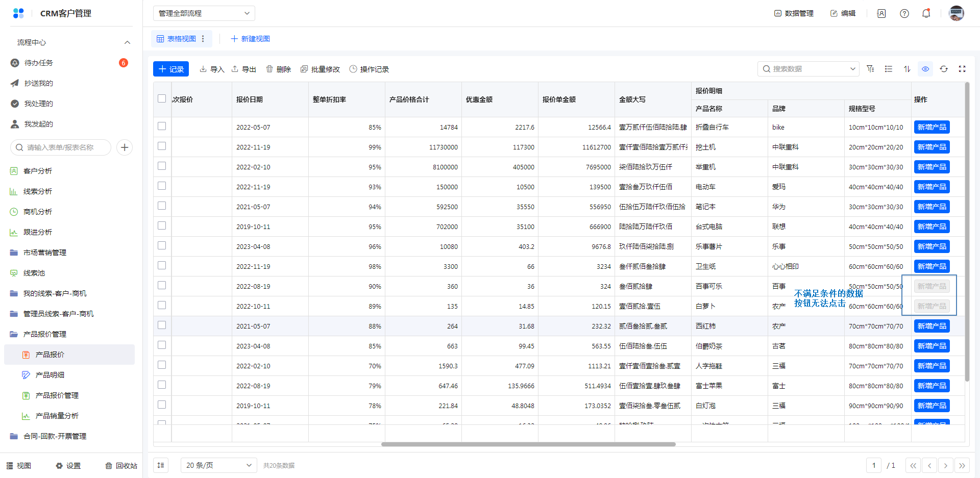The height and width of the screenshot is (478, 980).
Task: Click the plus icon beside sidebar search
Action: 125,147
